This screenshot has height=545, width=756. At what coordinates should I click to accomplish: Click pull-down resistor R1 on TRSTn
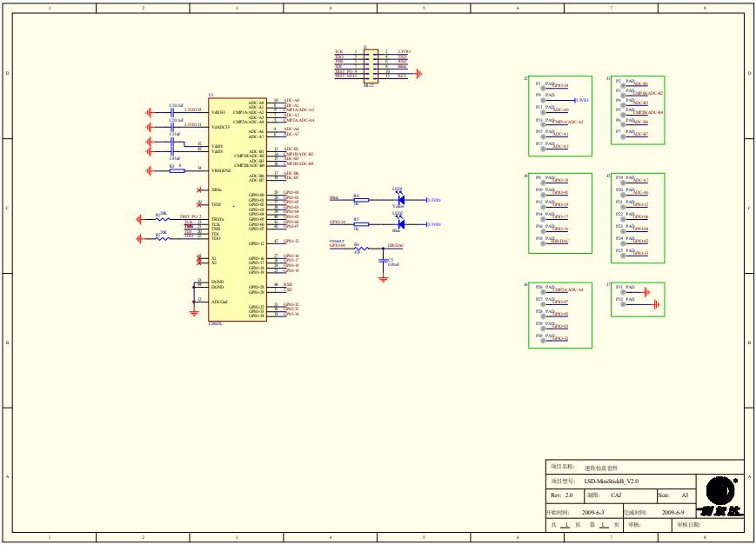pos(163,220)
